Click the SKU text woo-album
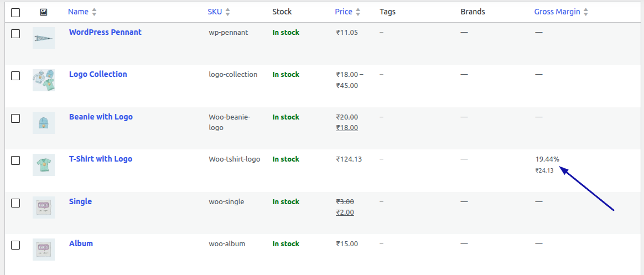Viewport: 644px width, 275px height. point(227,244)
